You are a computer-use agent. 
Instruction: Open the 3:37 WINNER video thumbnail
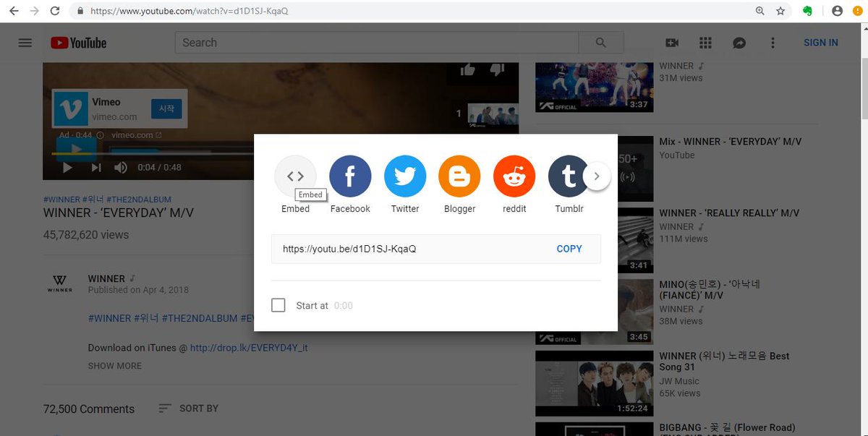pos(594,87)
